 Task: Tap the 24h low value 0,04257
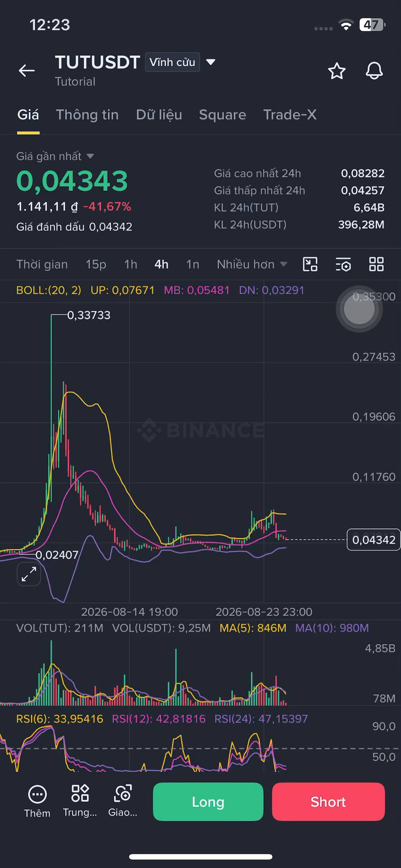[363, 191]
